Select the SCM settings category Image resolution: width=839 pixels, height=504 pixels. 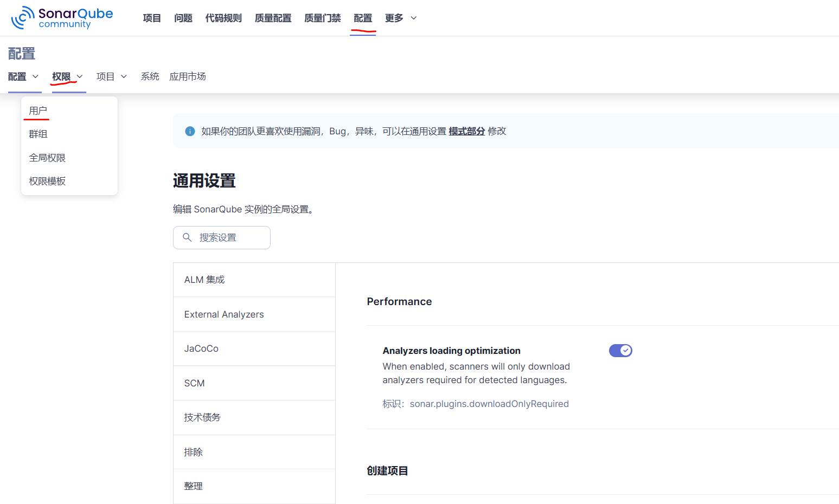tap(254, 383)
